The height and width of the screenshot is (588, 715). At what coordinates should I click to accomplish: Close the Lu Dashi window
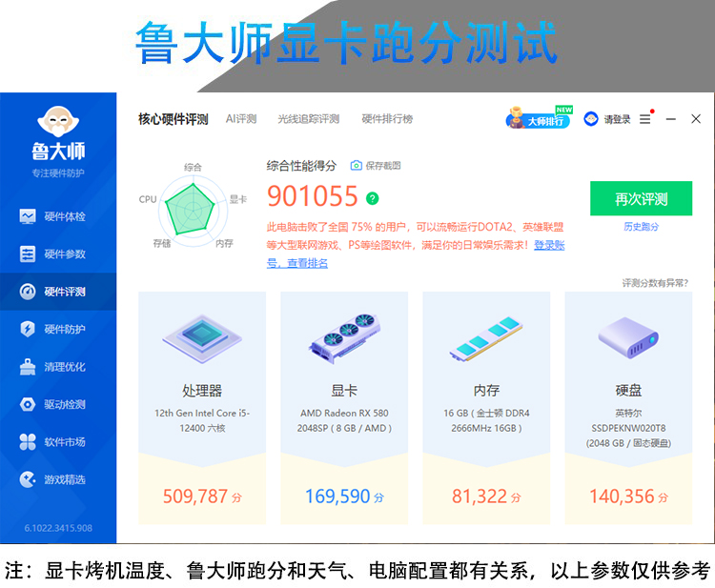696,119
